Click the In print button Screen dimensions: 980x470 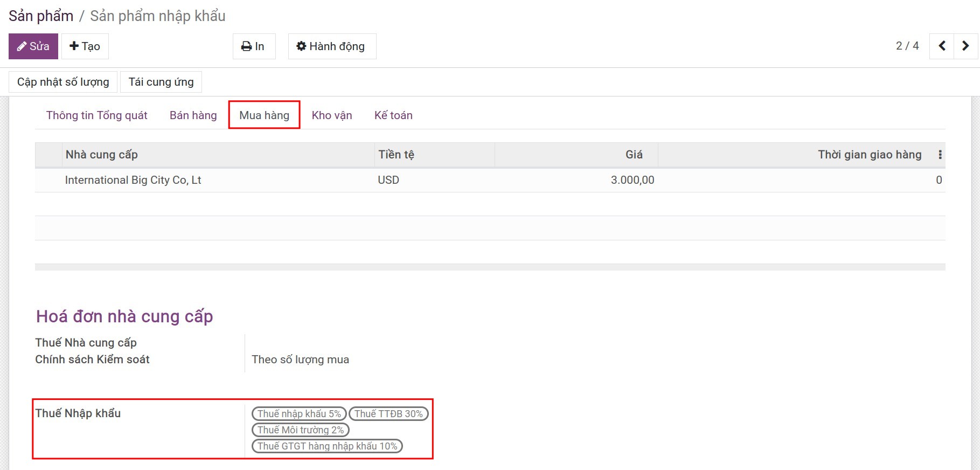point(254,46)
